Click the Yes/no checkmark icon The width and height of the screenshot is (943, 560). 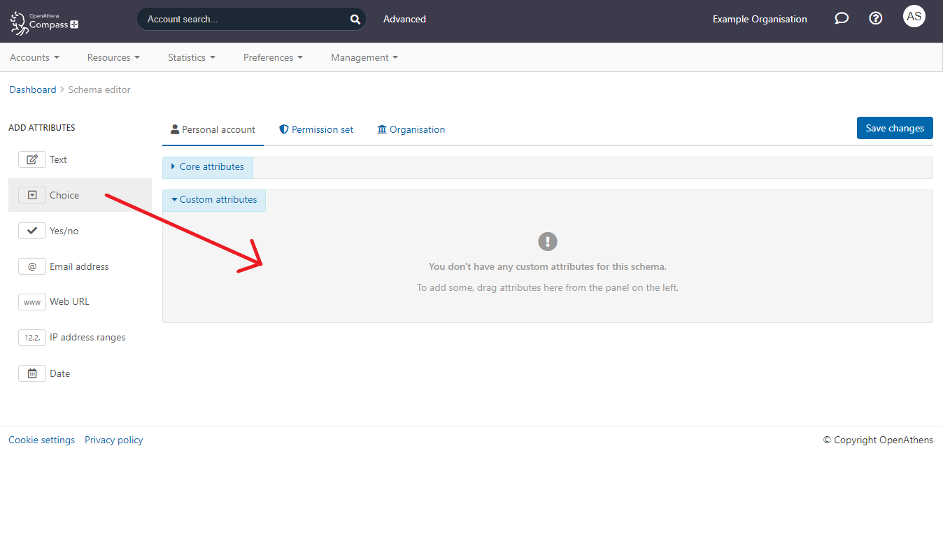[32, 231]
